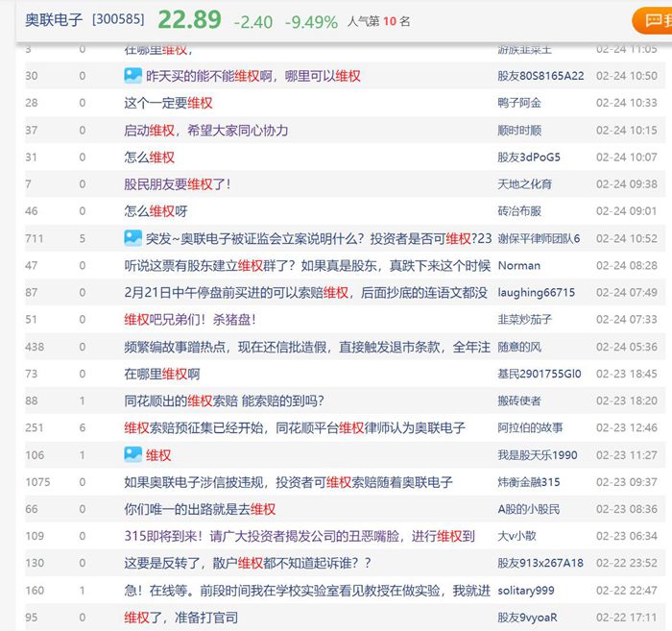Viewport: 672px width, 631px height.
Task: Click image icon beside post "突发~奥联电子被证监会立案"
Action: pyautogui.click(x=132, y=238)
